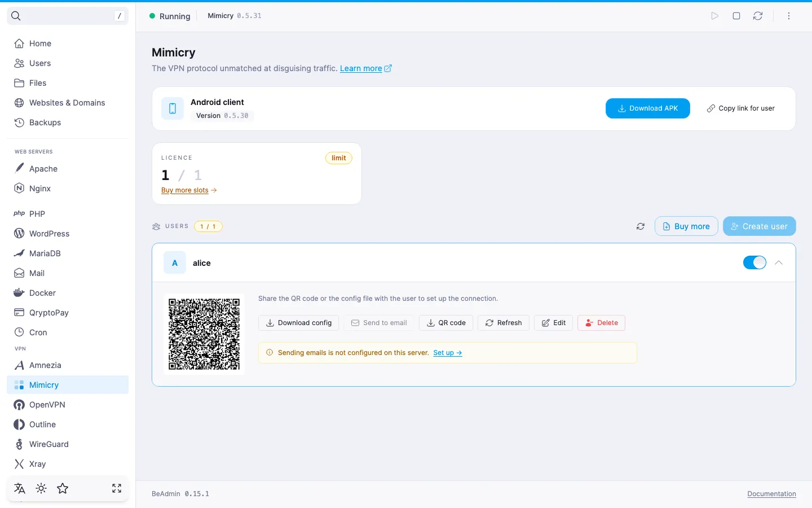Click the MariaDB seal icon
Image resolution: width=812 pixels, height=508 pixels.
tap(19, 253)
